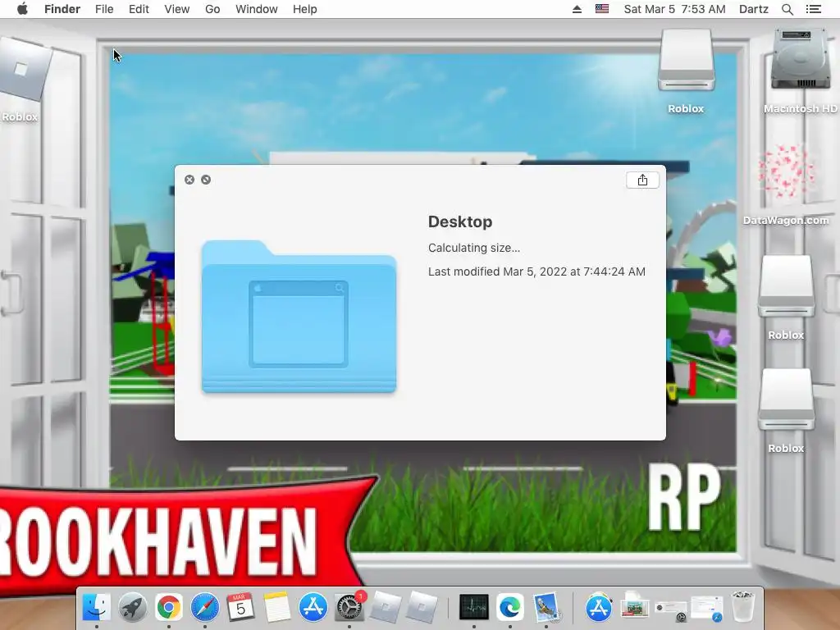Open Notification Center list icon
Screen dimensions: 840x630
(x=814, y=9)
